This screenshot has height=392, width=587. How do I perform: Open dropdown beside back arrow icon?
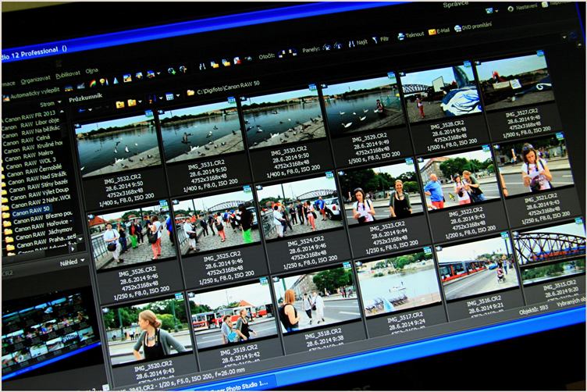point(90,109)
